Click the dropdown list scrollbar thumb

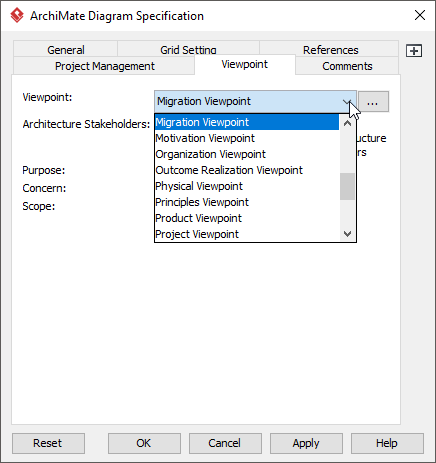pos(347,187)
